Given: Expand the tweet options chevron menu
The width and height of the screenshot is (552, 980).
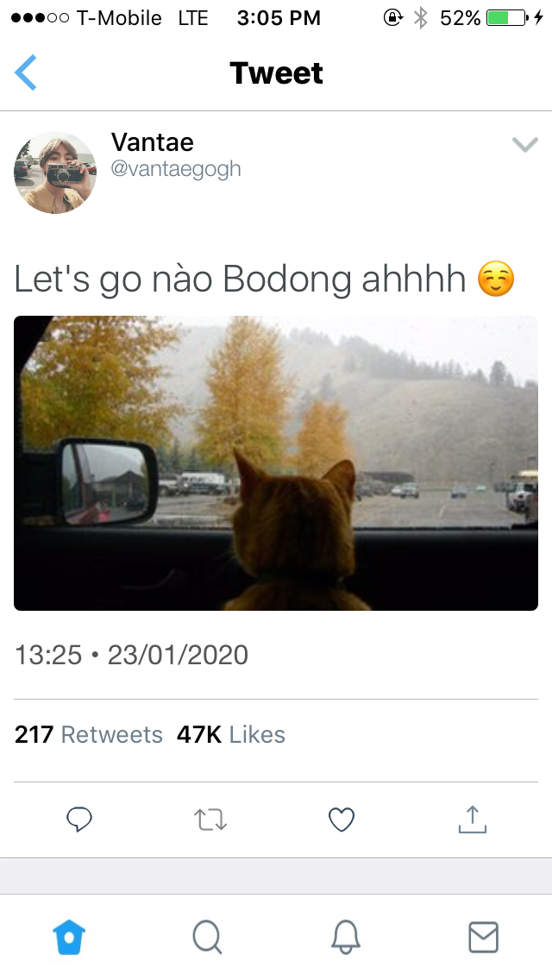Looking at the screenshot, I should [524, 145].
